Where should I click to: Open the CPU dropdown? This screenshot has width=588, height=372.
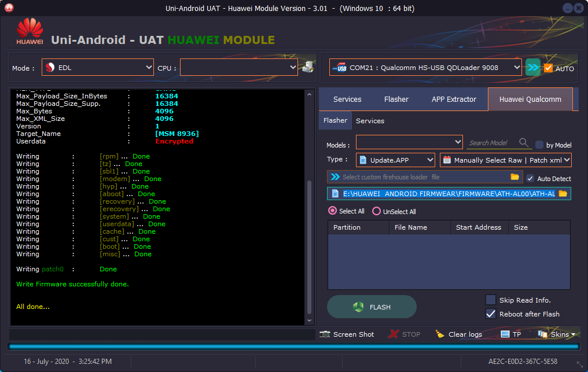point(239,68)
